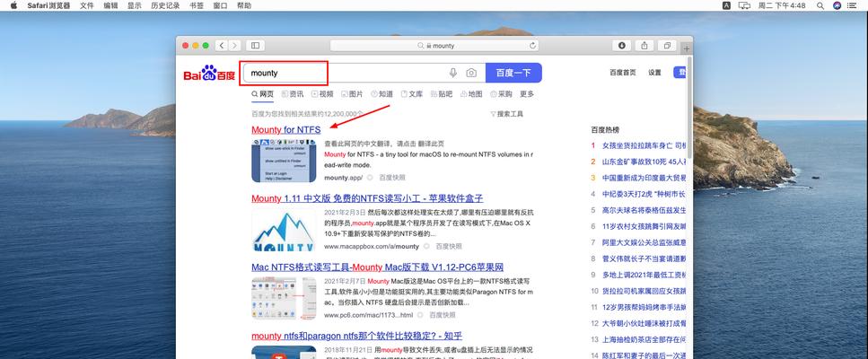Click the Mounty mountain logo thumbnail

pos(284,230)
